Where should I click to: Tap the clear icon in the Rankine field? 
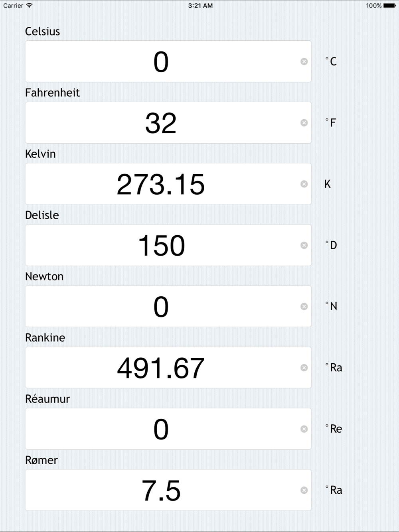click(304, 368)
